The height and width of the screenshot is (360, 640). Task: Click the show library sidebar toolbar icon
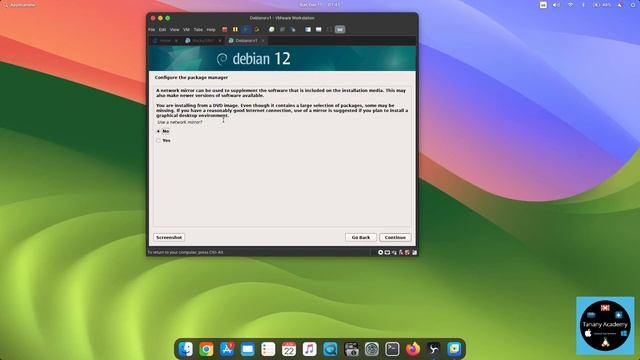[308, 29]
